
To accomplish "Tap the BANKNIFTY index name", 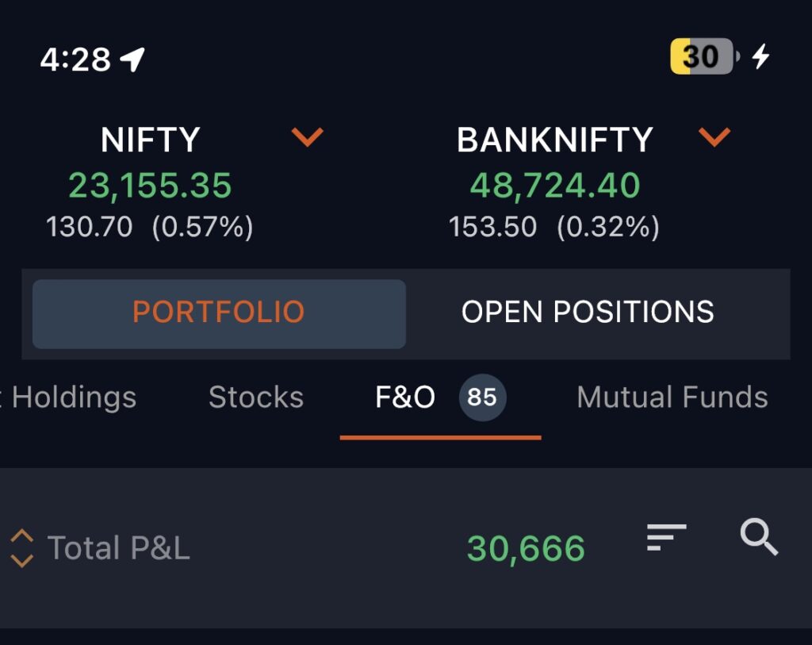I will [554, 141].
